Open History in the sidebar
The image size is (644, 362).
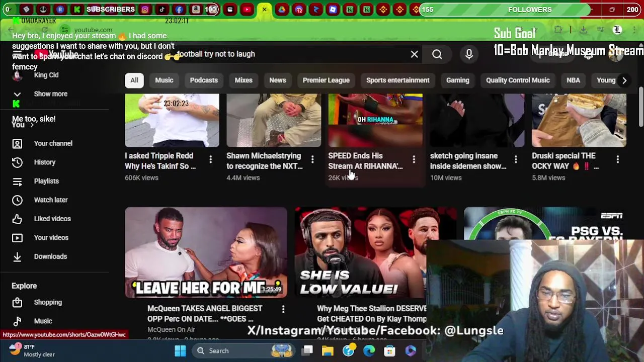click(x=44, y=162)
